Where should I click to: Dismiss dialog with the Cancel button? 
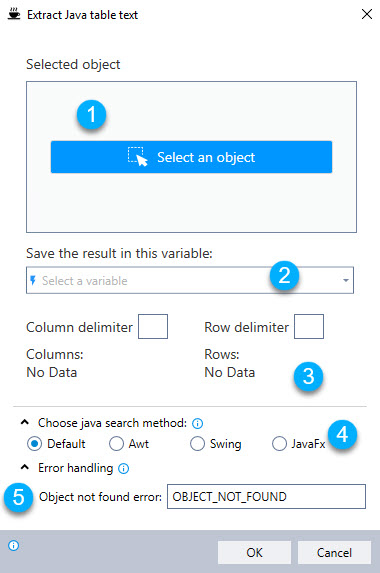(x=334, y=552)
